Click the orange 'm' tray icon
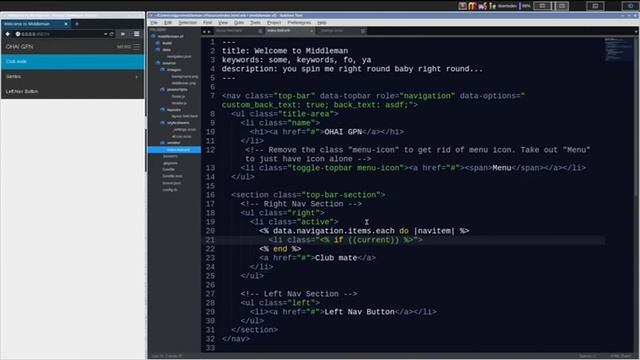The height and width of the screenshot is (360, 640). (472, 6)
